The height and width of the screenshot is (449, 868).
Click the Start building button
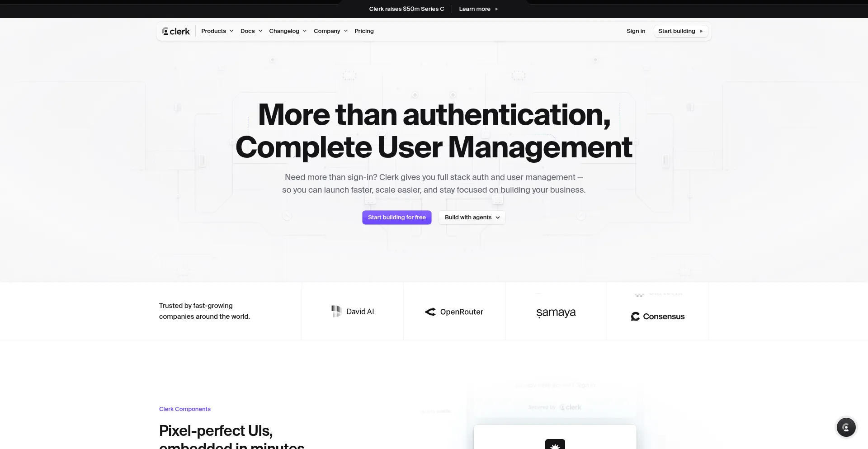pyautogui.click(x=681, y=31)
